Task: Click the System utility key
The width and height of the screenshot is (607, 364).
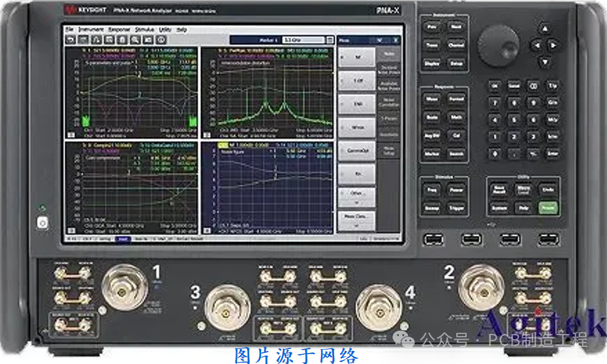Action: tap(499, 208)
